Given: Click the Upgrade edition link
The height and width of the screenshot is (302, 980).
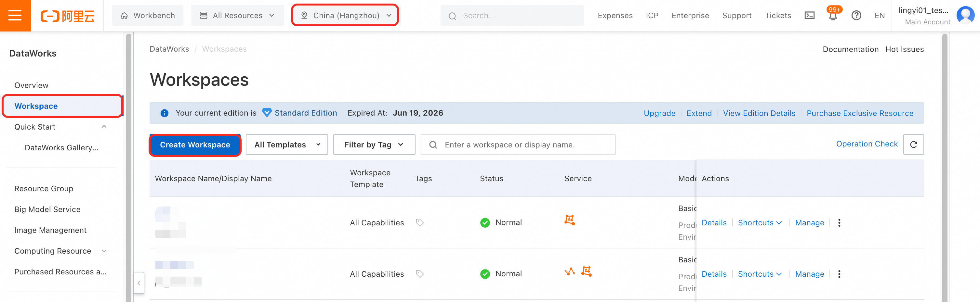Looking at the screenshot, I should (x=659, y=113).
